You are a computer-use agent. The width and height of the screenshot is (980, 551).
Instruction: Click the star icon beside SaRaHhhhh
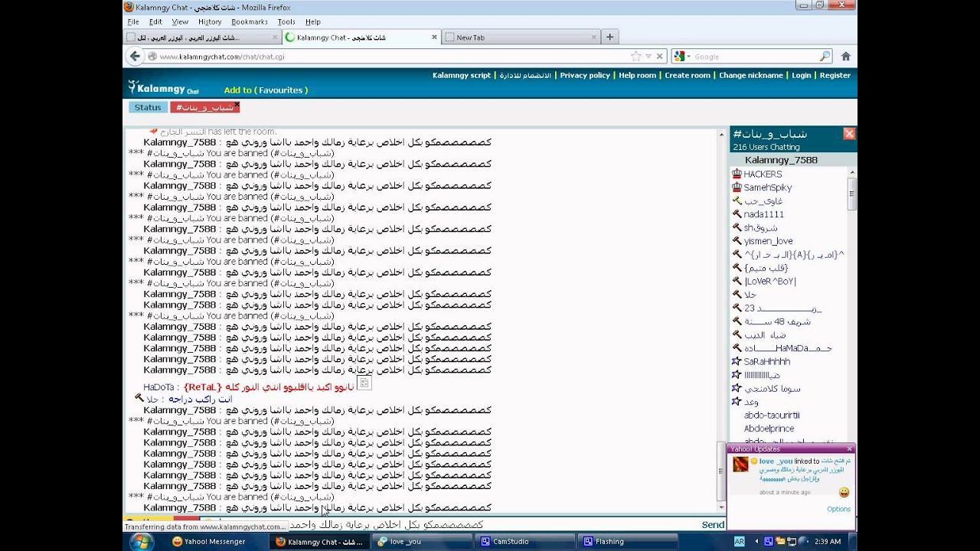pos(737,361)
